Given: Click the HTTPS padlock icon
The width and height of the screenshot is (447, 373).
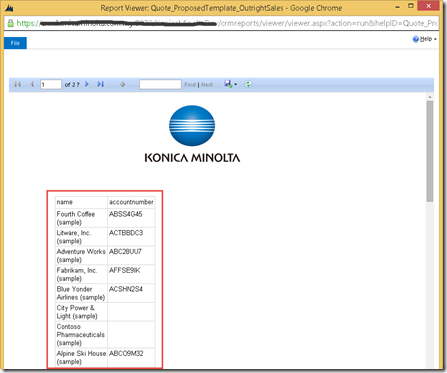Looking at the screenshot, I should [11, 23].
